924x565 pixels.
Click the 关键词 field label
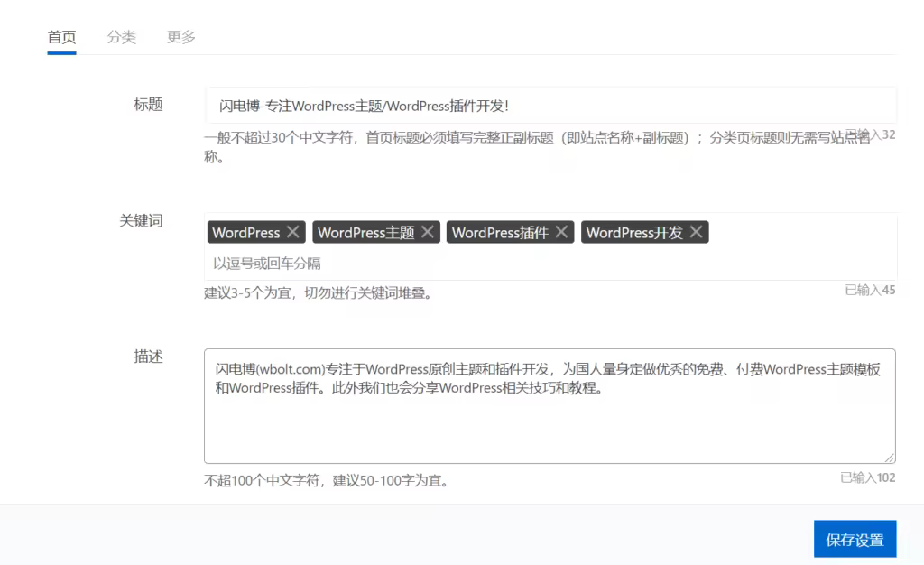pos(141,221)
